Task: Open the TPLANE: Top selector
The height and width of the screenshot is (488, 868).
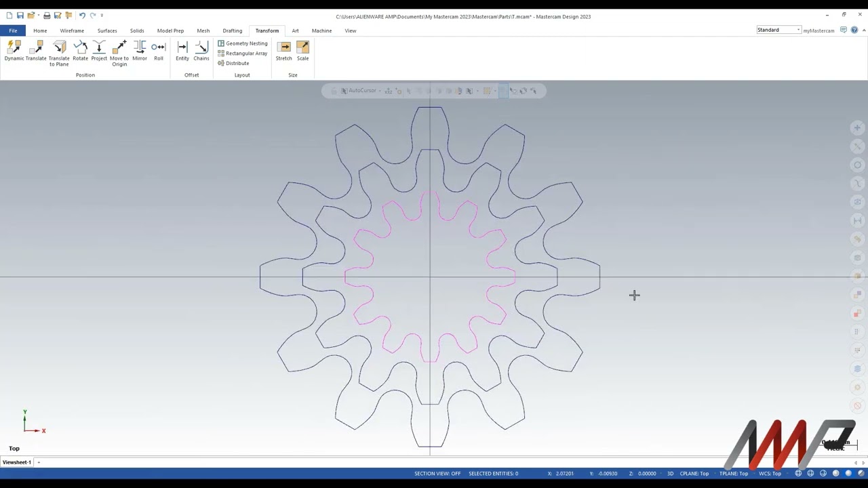Action: point(734,473)
